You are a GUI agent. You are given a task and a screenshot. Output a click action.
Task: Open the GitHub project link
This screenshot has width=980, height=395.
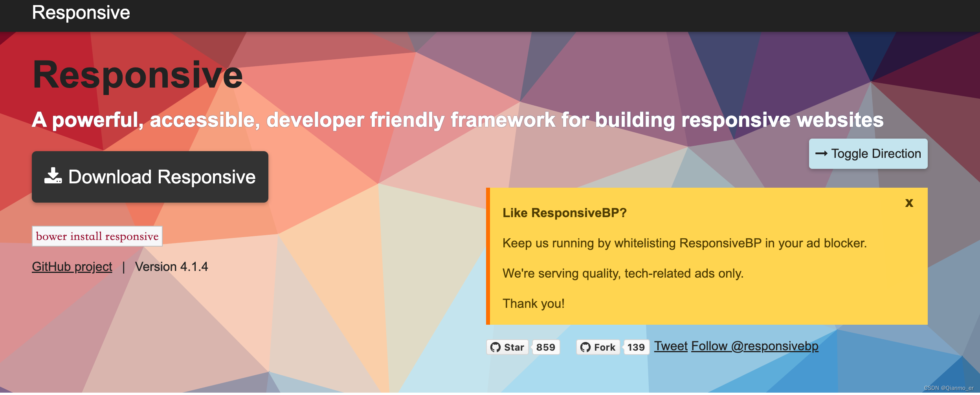click(72, 267)
